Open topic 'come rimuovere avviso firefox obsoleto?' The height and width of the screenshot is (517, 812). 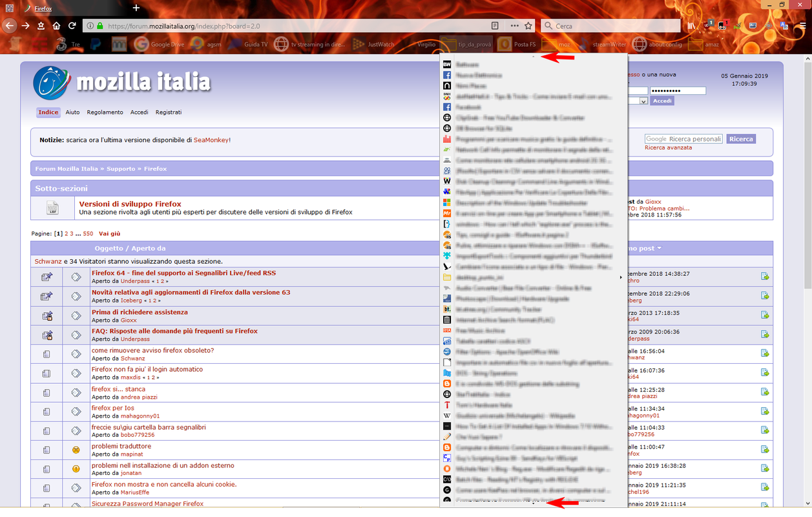pyautogui.click(x=152, y=350)
